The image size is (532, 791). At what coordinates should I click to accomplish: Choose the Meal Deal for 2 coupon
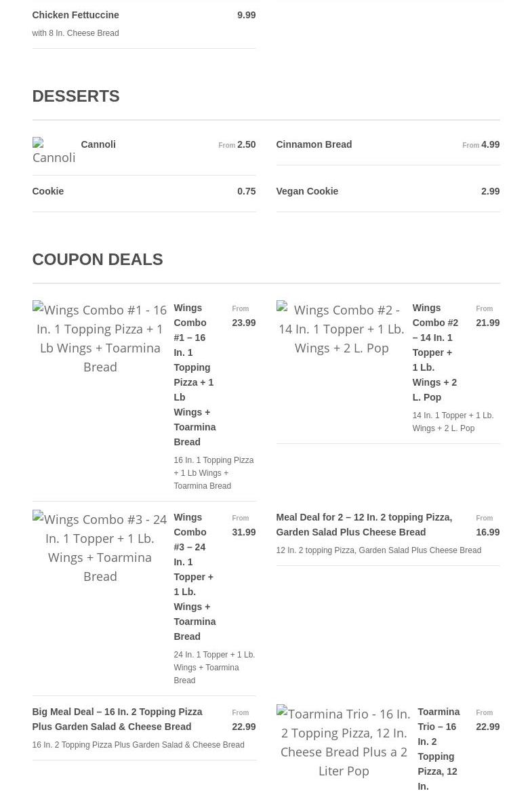tap(364, 525)
